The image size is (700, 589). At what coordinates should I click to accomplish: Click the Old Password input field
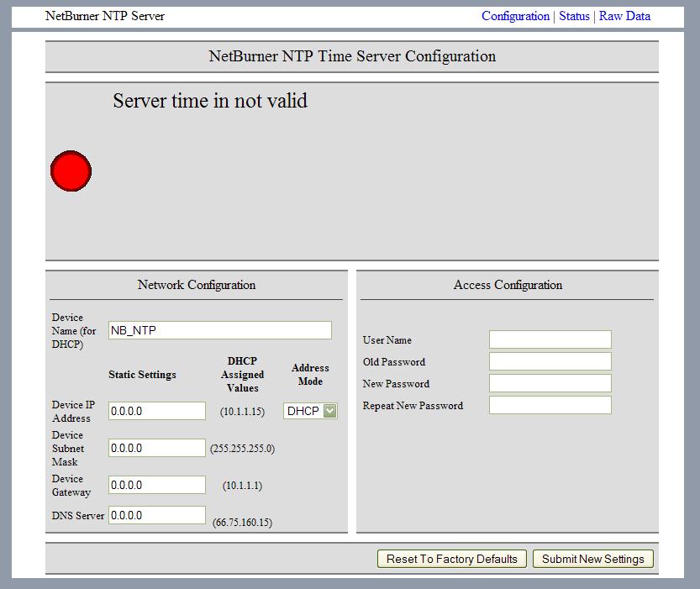[x=550, y=361]
